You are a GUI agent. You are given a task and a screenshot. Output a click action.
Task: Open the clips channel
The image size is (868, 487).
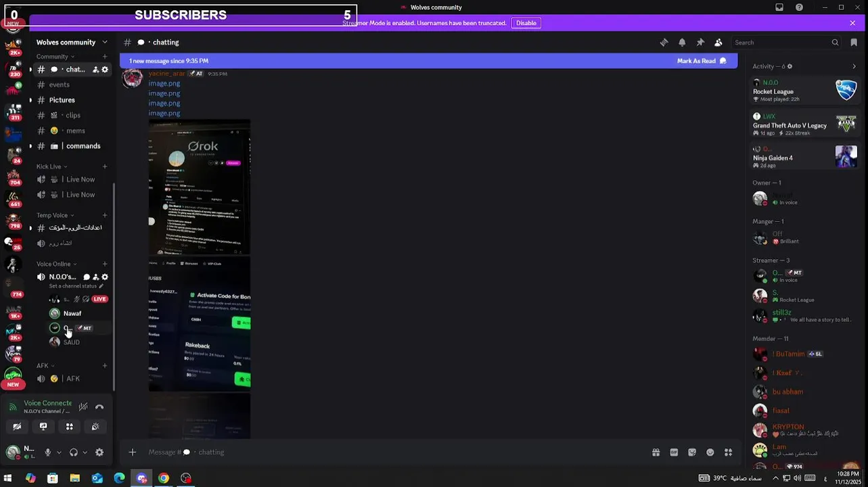pos(72,116)
